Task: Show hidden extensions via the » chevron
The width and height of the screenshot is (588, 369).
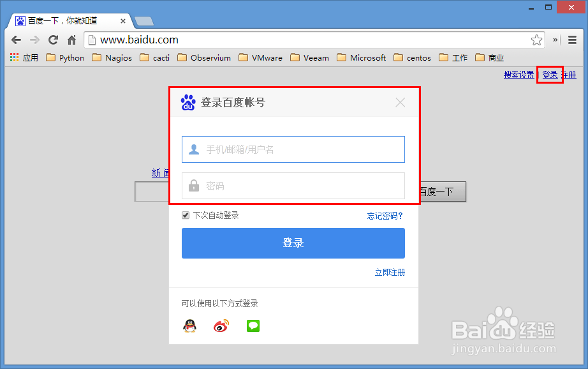Action: click(x=555, y=40)
